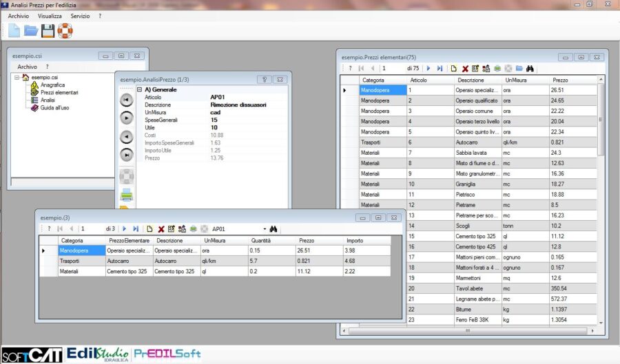This screenshot has height=364, width=620.
Task: Click the Save floppy disk icon
Action: [48, 30]
